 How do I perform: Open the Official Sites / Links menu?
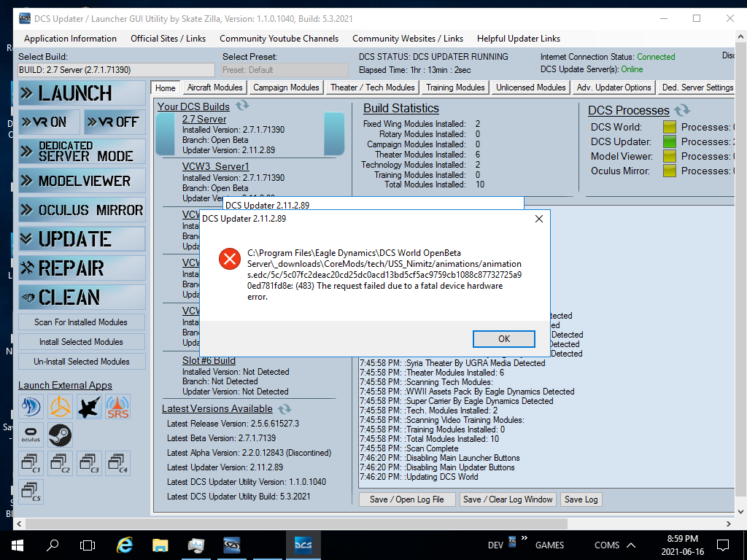click(169, 39)
